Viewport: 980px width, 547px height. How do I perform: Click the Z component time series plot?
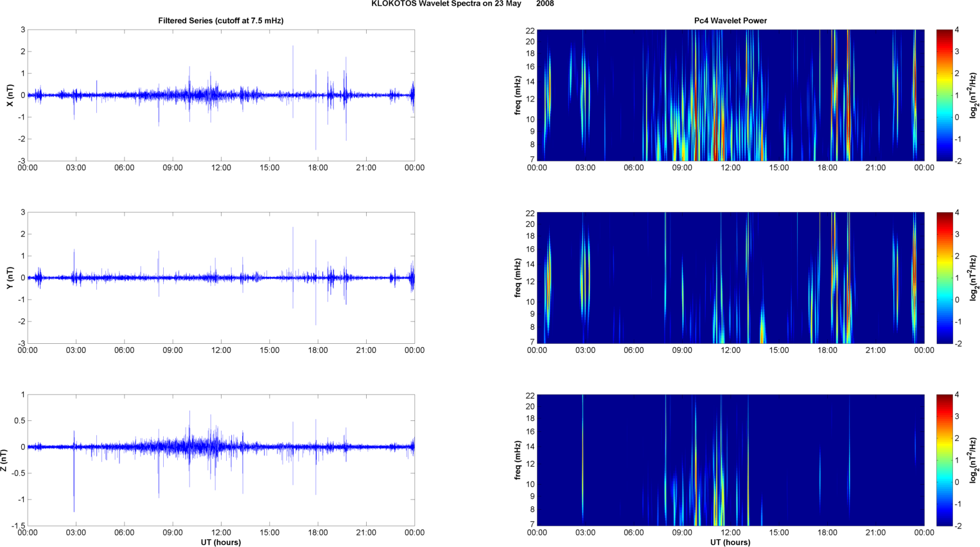pos(221,460)
